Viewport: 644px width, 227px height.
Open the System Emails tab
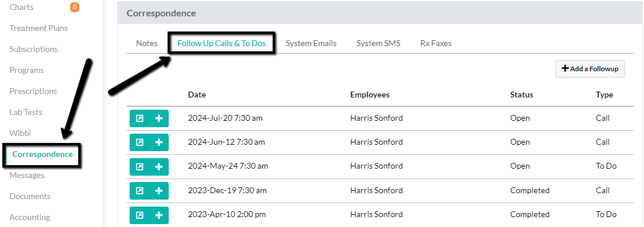coord(311,44)
